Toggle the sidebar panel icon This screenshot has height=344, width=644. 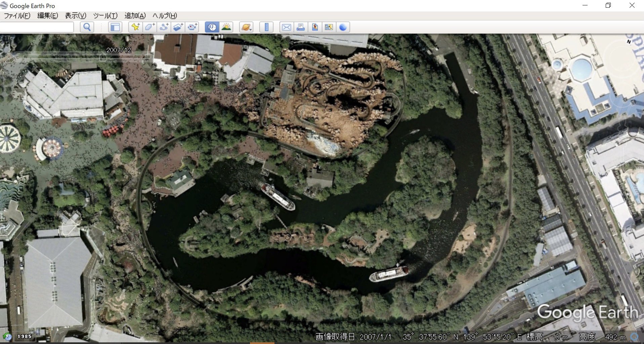[x=115, y=27]
